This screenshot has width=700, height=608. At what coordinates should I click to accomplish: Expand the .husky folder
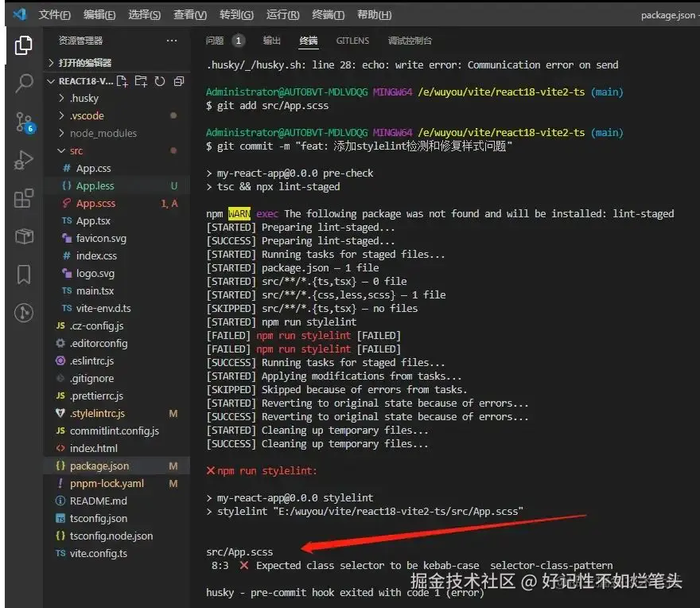(x=117, y=98)
